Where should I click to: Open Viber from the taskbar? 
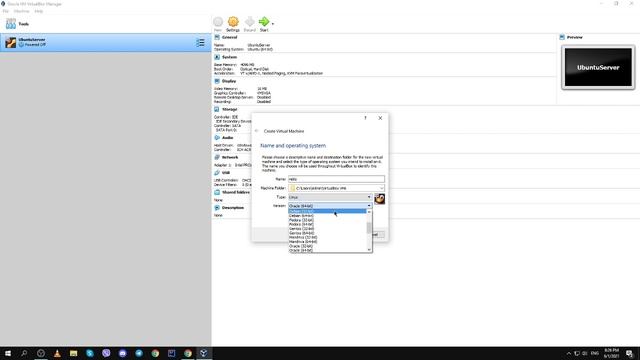coord(106,353)
